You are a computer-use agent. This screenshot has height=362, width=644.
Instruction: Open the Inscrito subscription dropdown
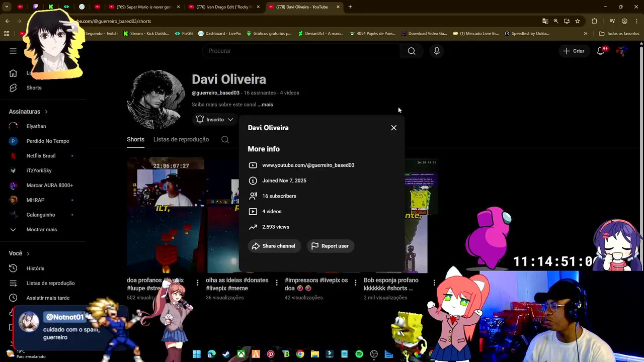tap(215, 120)
